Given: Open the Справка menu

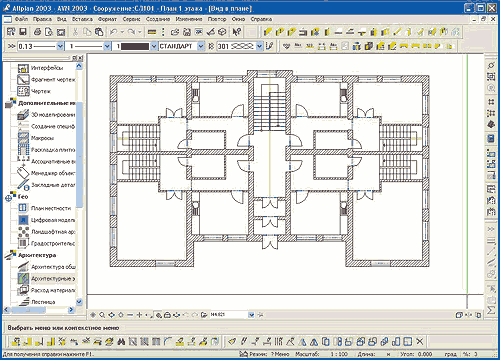Looking at the screenshot, I should point(261,19).
